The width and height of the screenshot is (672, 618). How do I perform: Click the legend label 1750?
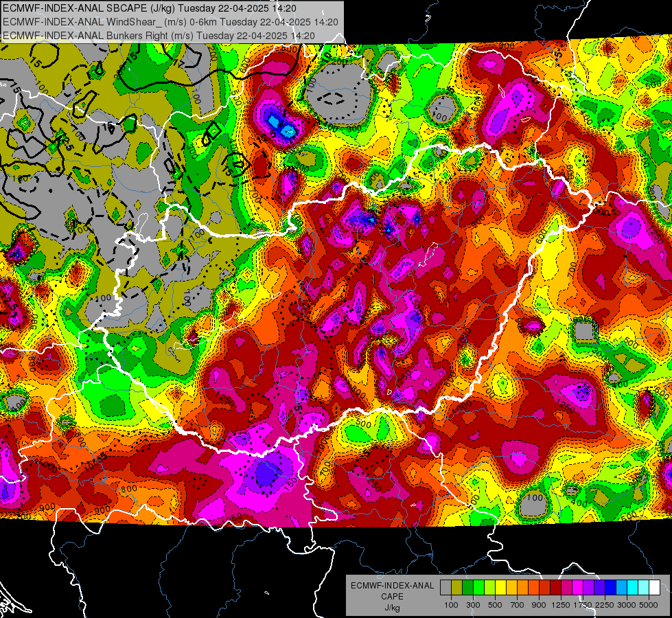pyautogui.click(x=583, y=605)
